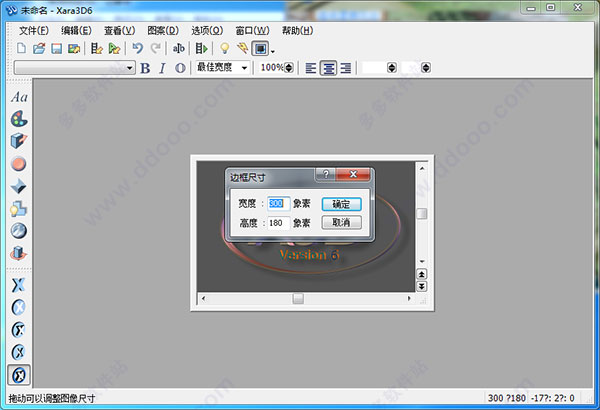600x410 pixels.
Task: Select the plain X text style
Action: point(18,285)
